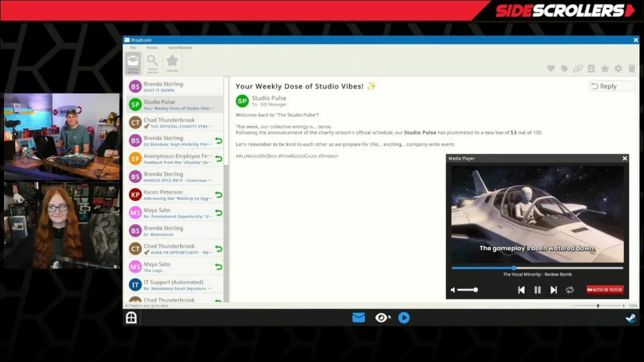Open the Home ribbon tab
The width and height of the screenshot is (644, 362).
(x=151, y=48)
